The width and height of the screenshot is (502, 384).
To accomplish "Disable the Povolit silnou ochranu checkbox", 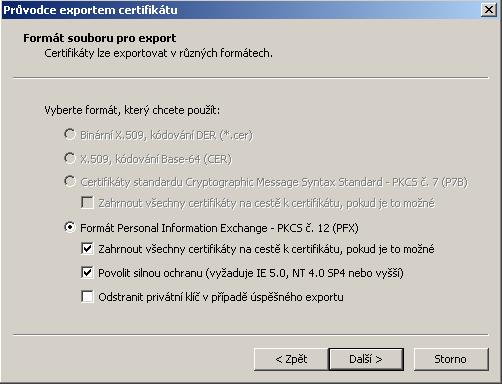I will click(x=87, y=272).
